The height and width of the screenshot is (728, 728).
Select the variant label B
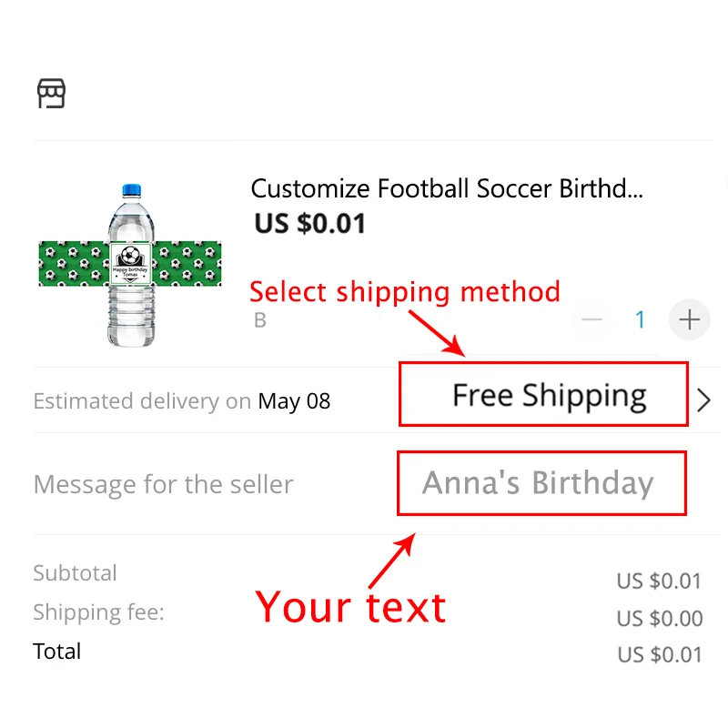point(260,320)
